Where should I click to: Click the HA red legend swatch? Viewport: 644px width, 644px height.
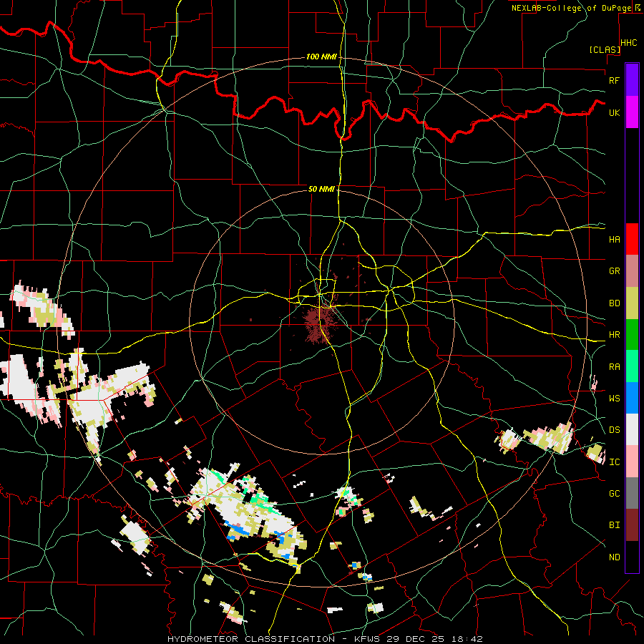(x=632, y=239)
